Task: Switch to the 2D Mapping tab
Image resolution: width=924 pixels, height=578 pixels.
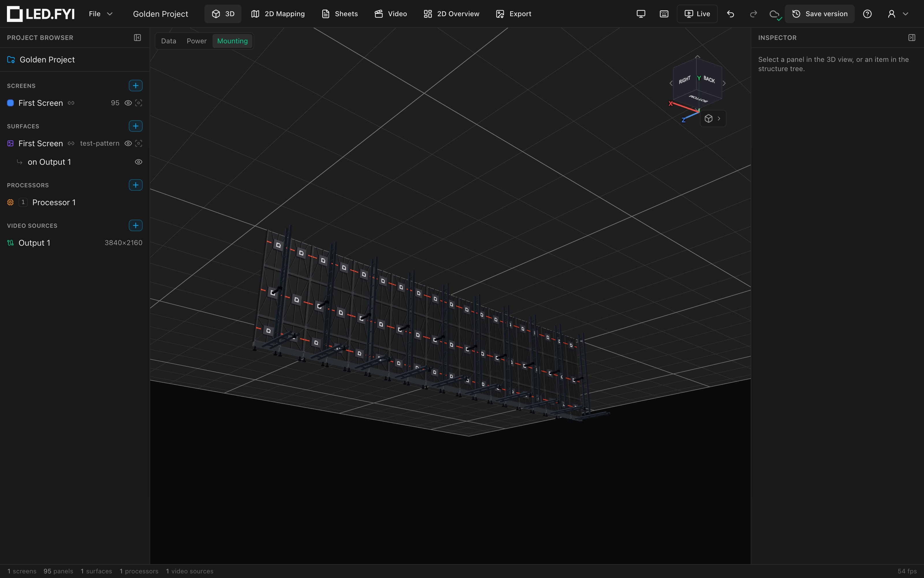Action: [x=278, y=14]
